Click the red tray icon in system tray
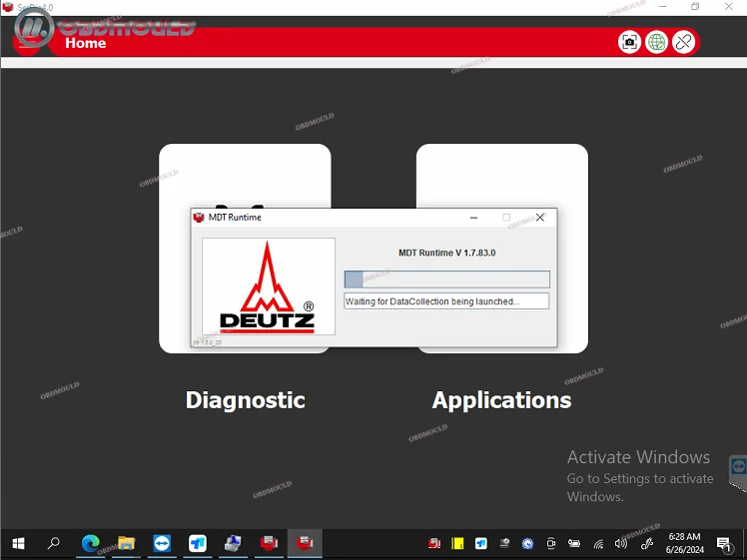Viewport: 747px width, 560px height. [x=434, y=543]
